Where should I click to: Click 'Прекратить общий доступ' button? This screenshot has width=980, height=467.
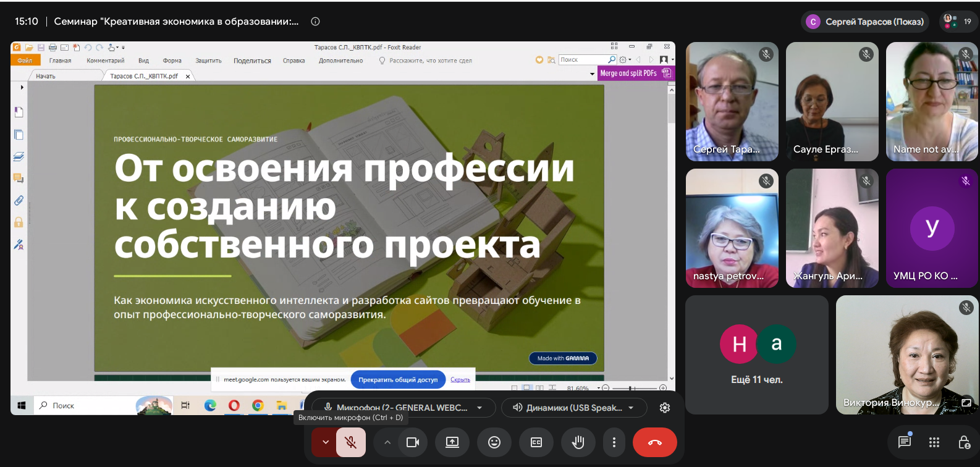pos(398,380)
